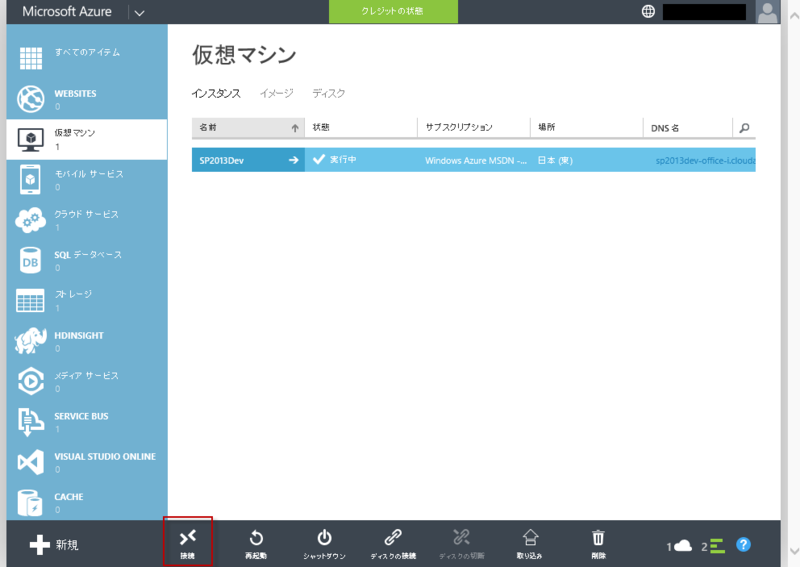The image size is (800, 567).
Task: Search the instances with magnifier icon
Action: click(744, 128)
